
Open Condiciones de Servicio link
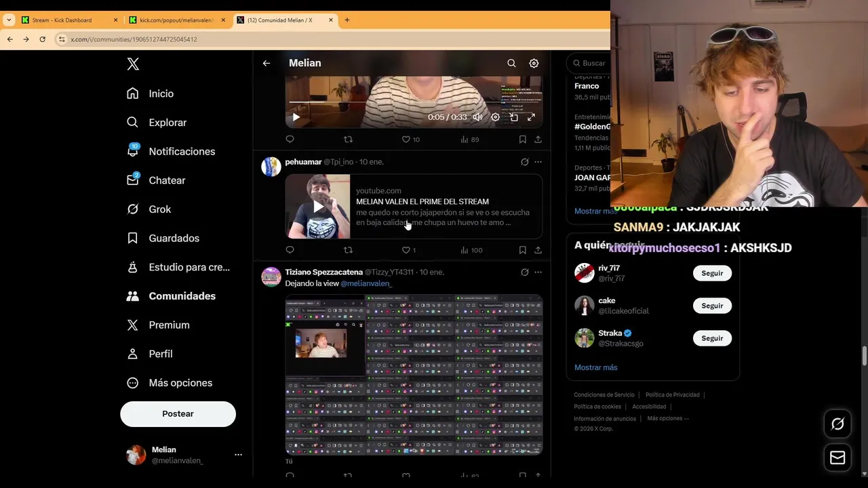click(604, 394)
